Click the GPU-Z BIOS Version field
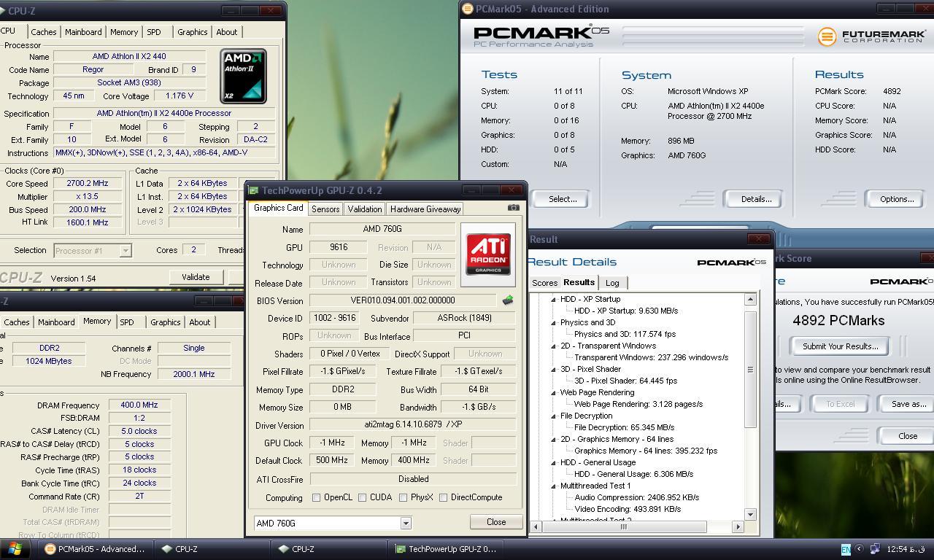 tap(403, 300)
